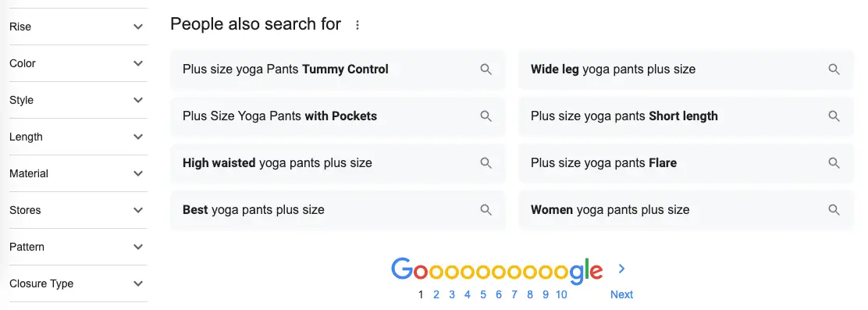
Task: Go to results page 10
Action: coord(561,294)
